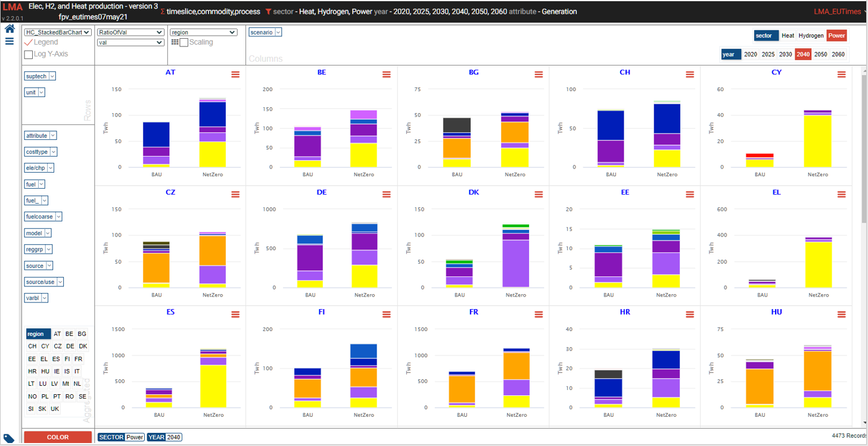Click the vertical scrollbar on the right edge
Viewport: 868px width, 446px height.
tap(864, 149)
